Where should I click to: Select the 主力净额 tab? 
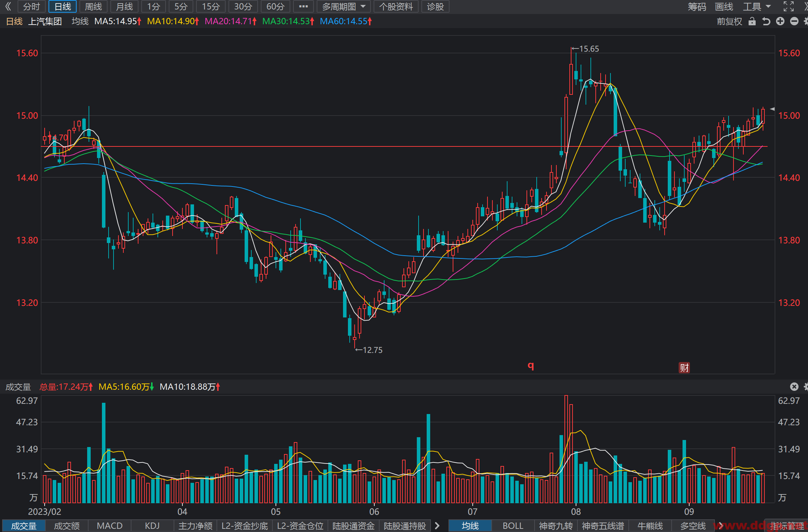pyautogui.click(x=195, y=526)
